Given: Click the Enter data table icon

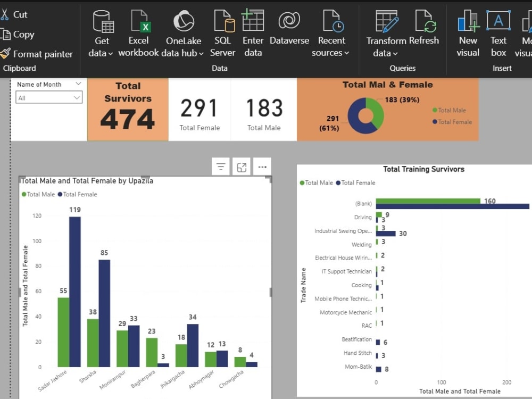Looking at the screenshot, I should click(253, 20).
